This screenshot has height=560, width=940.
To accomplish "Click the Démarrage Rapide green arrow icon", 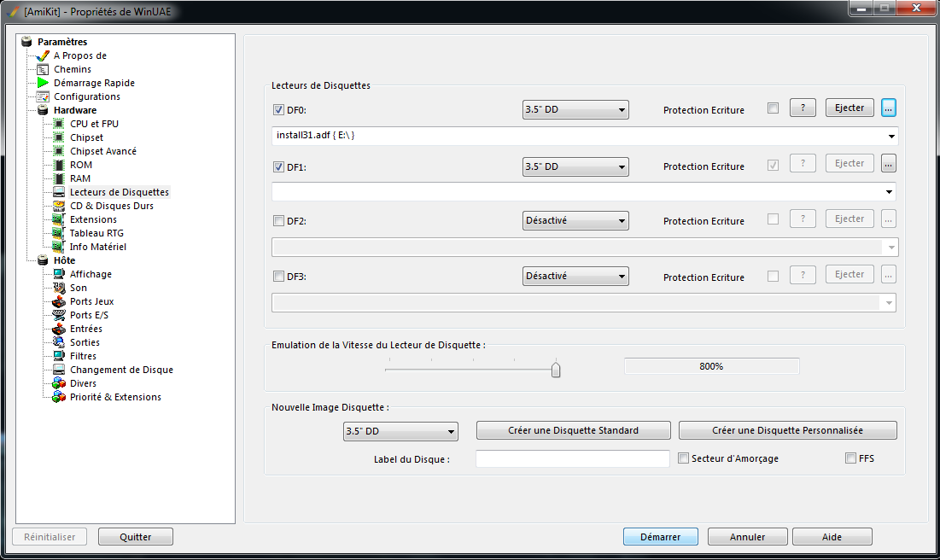I will pyautogui.click(x=43, y=83).
